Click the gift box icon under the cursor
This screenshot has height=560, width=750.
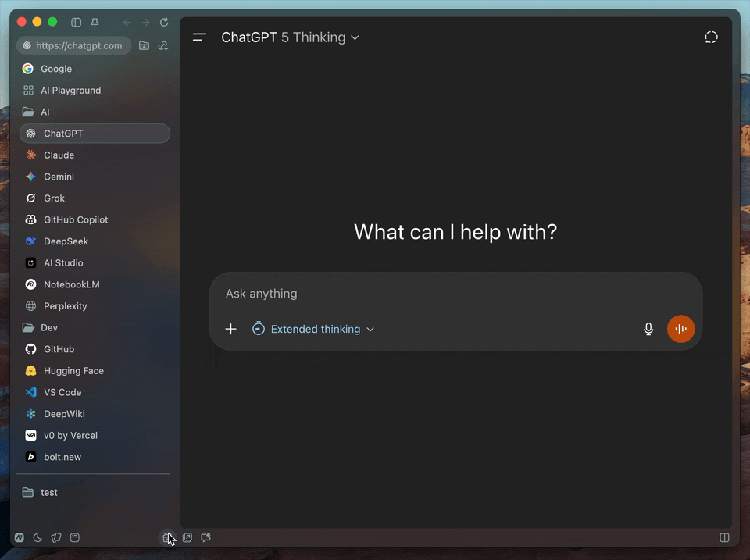pyautogui.click(x=167, y=538)
